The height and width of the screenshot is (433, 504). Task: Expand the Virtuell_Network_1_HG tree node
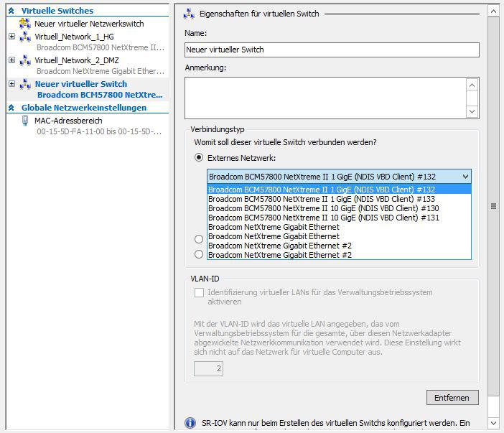[12, 37]
